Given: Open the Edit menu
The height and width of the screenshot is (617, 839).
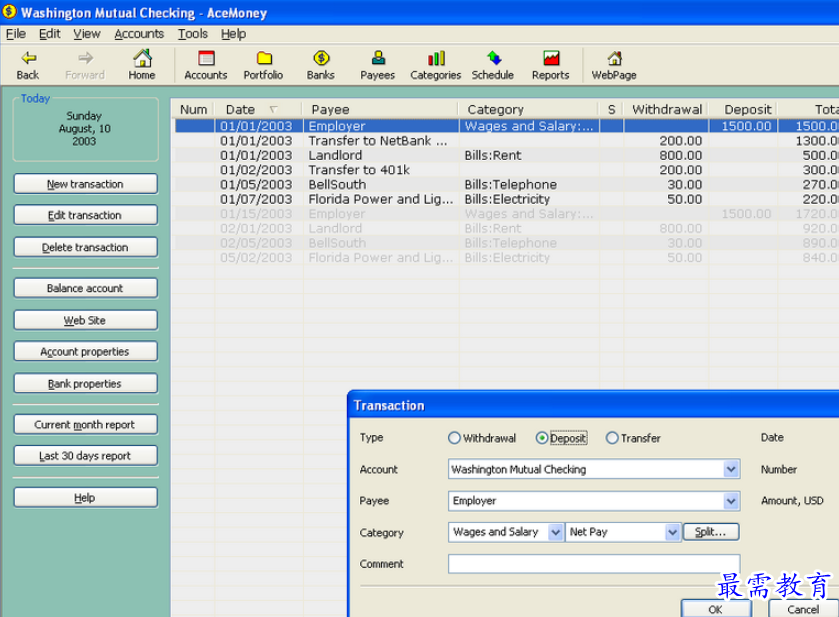Looking at the screenshot, I should click(50, 34).
